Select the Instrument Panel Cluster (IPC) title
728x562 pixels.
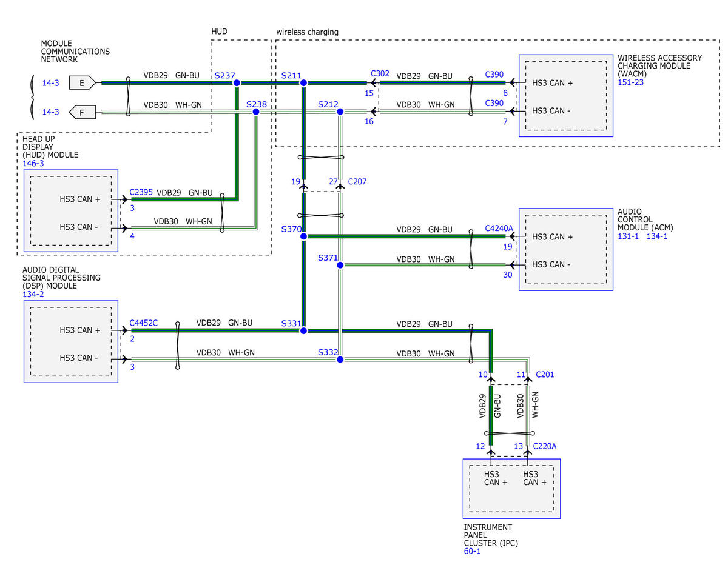491,535
